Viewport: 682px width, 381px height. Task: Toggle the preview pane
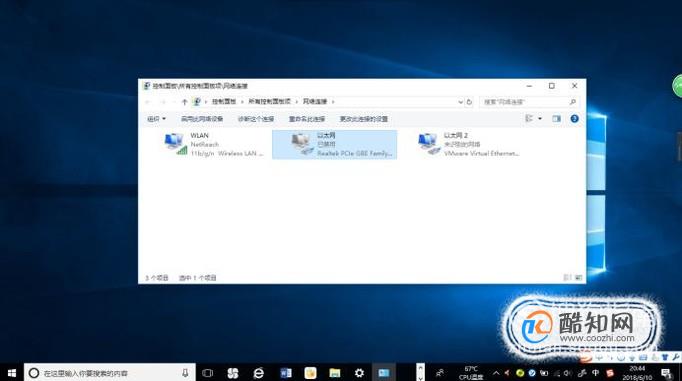click(x=556, y=118)
